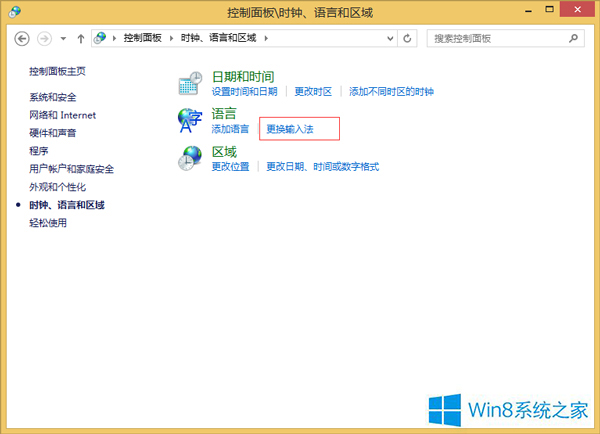Go up one level with Up arrow
This screenshot has height=434, width=600.
click(x=80, y=39)
